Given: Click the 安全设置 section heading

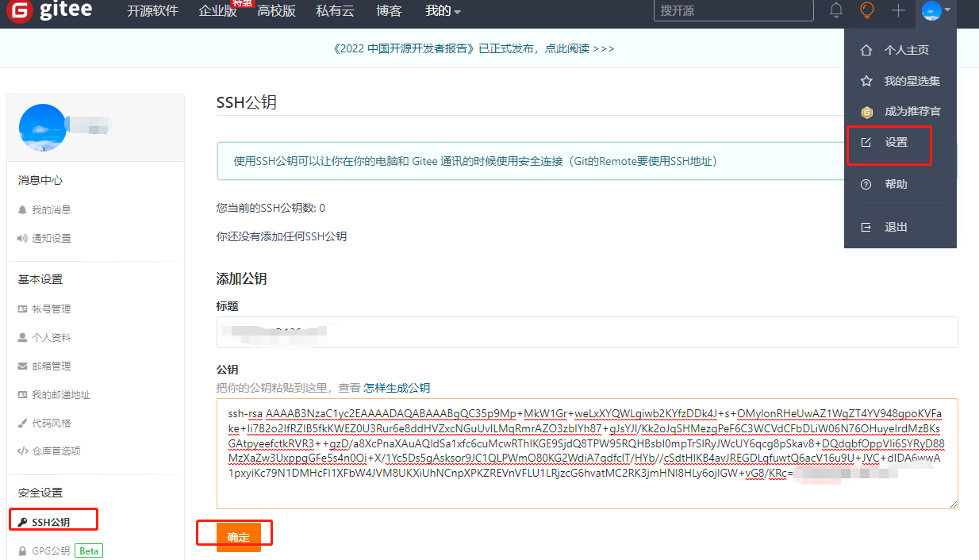Looking at the screenshot, I should coord(40,493).
